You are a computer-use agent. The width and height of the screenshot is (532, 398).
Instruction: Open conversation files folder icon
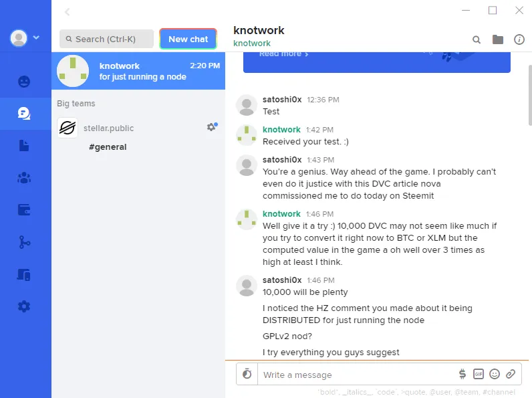(498, 39)
